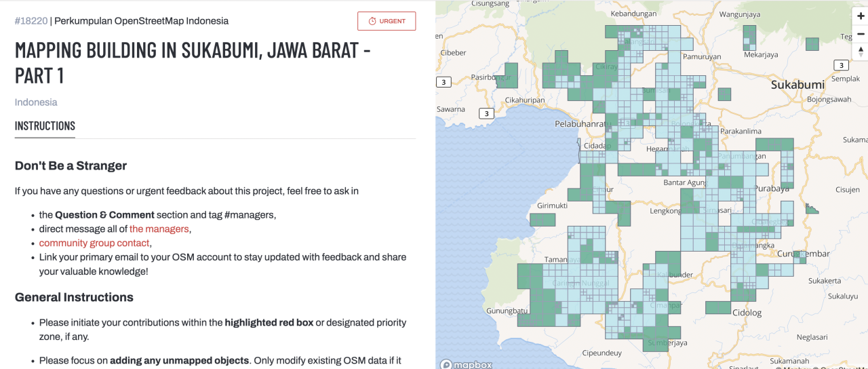Click the Cidolog map label

coord(747,313)
